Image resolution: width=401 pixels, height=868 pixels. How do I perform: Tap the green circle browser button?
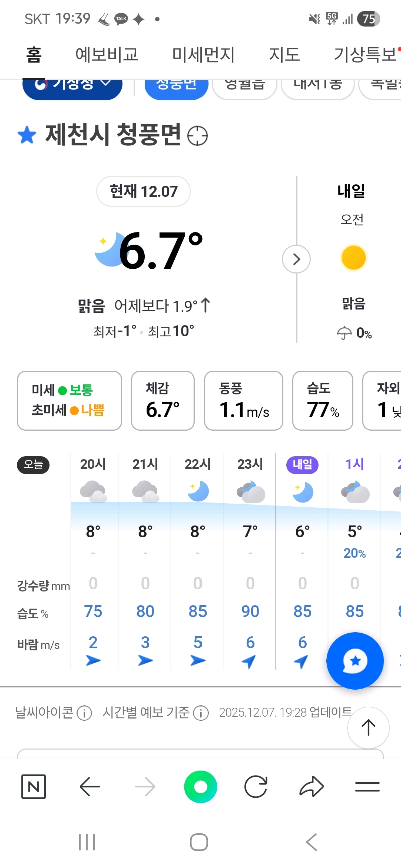200,786
